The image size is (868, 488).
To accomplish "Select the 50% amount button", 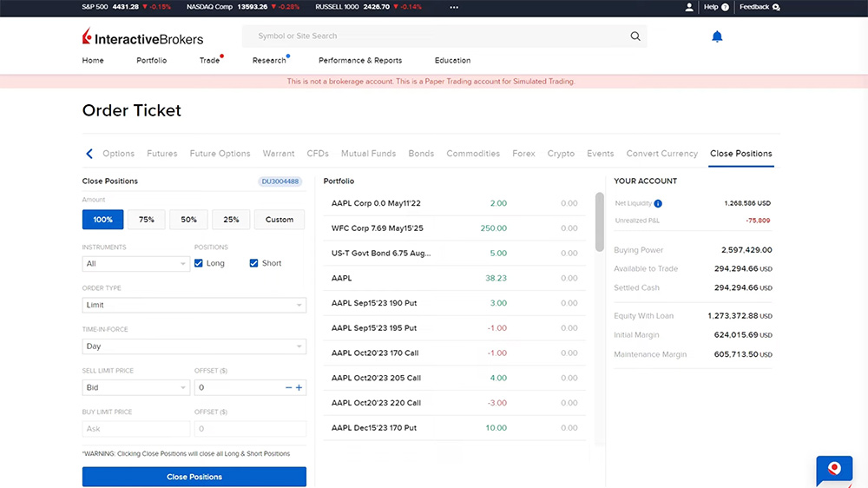I will click(x=188, y=220).
